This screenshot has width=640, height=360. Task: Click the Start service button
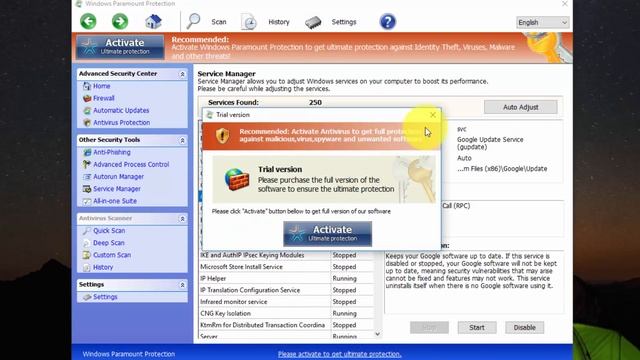coord(477,327)
